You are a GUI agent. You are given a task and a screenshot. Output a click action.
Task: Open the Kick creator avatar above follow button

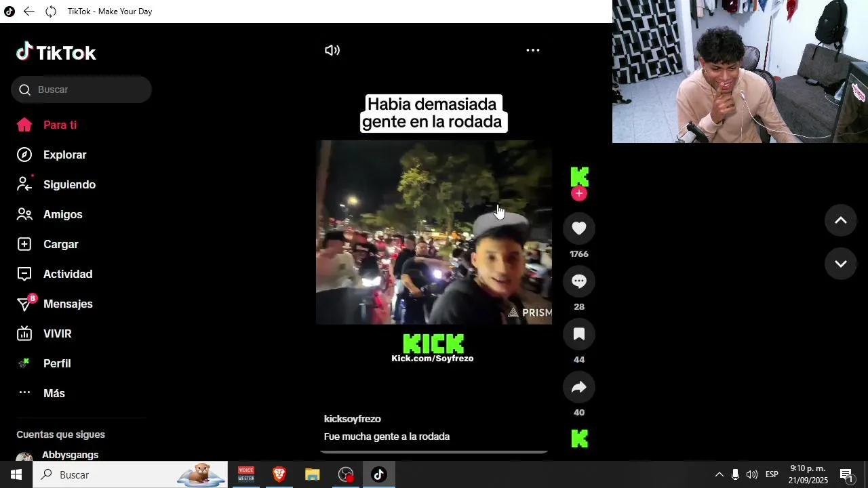(579, 176)
